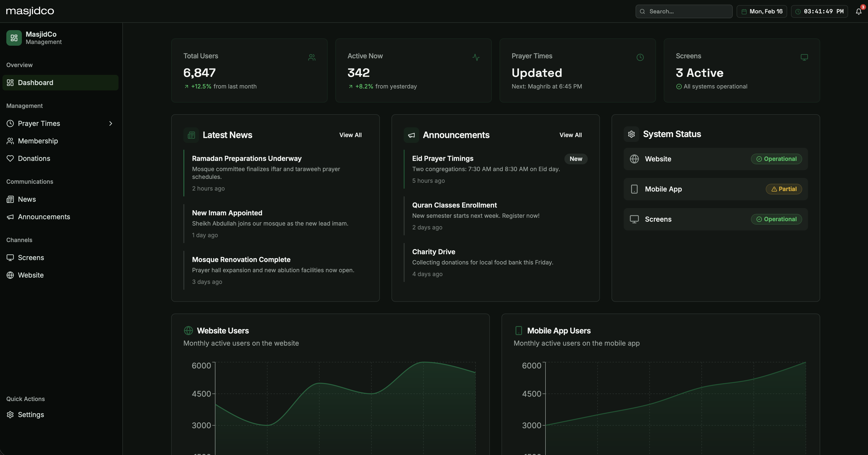Click View All in Latest News

[350, 135]
